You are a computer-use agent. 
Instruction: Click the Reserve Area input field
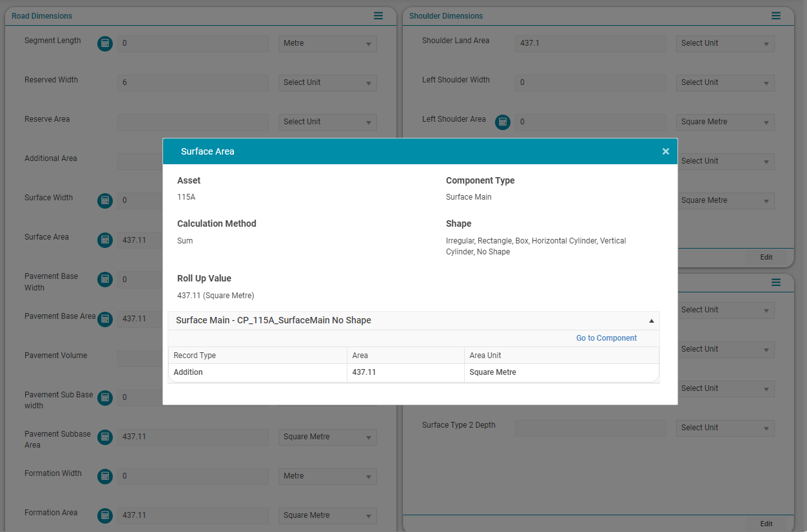coord(193,122)
